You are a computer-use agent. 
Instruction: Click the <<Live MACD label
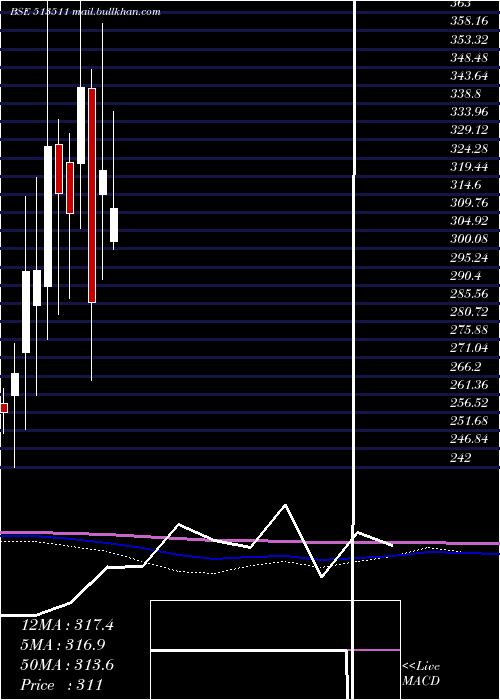pos(421,673)
